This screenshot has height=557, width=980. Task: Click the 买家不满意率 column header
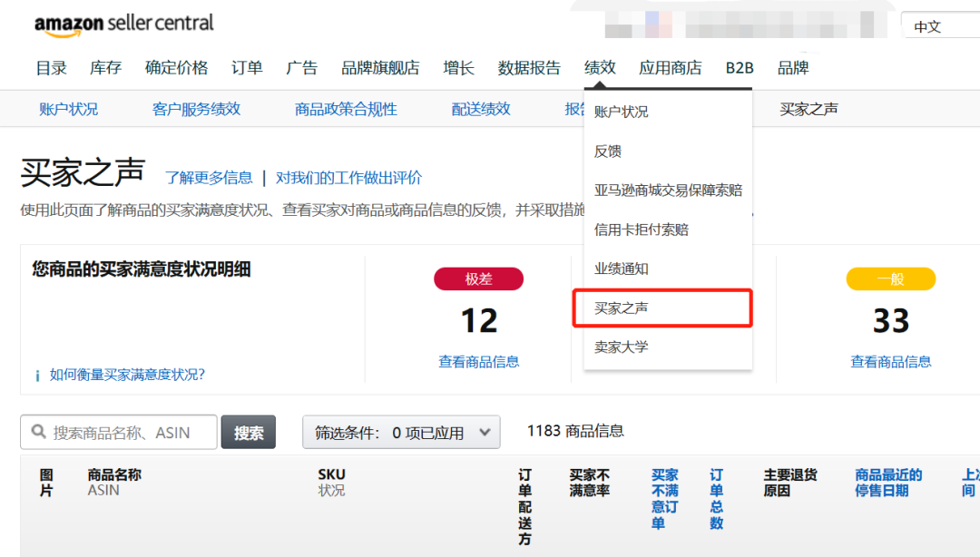[x=590, y=483]
